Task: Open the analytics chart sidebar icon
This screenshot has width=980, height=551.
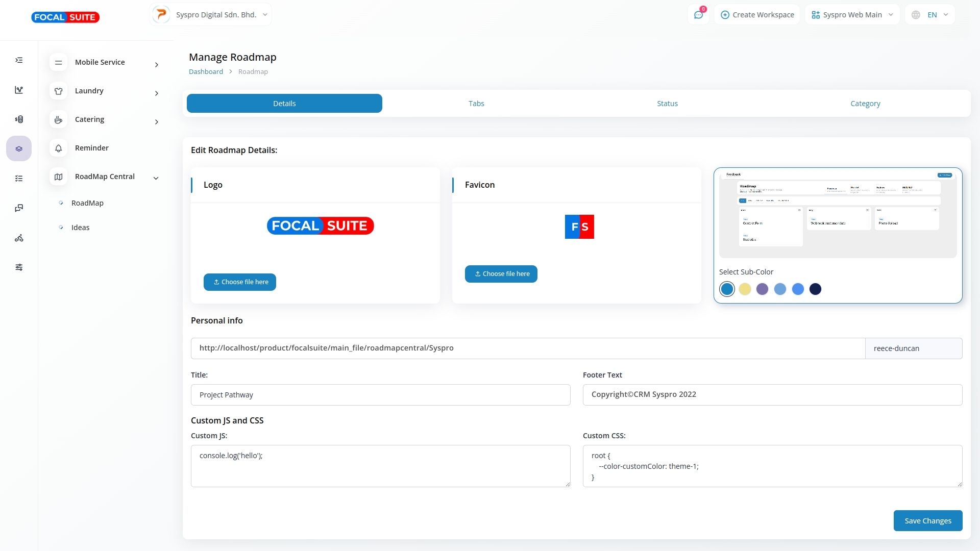Action: pyautogui.click(x=19, y=90)
